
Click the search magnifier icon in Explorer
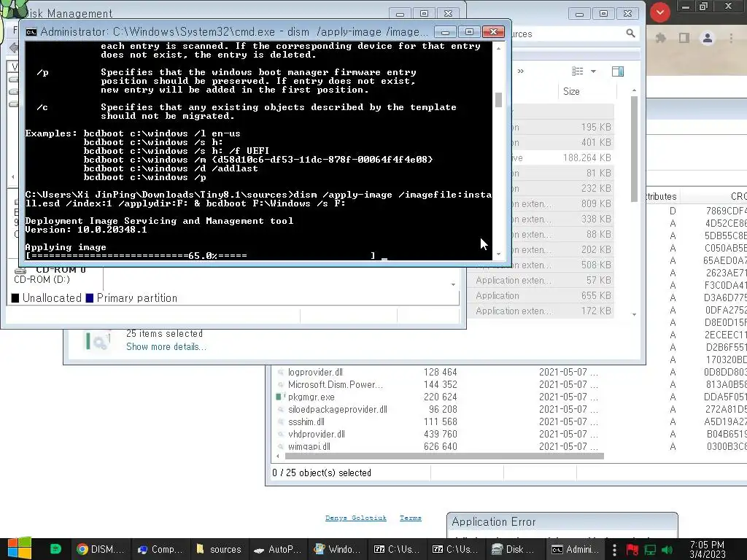click(x=630, y=34)
